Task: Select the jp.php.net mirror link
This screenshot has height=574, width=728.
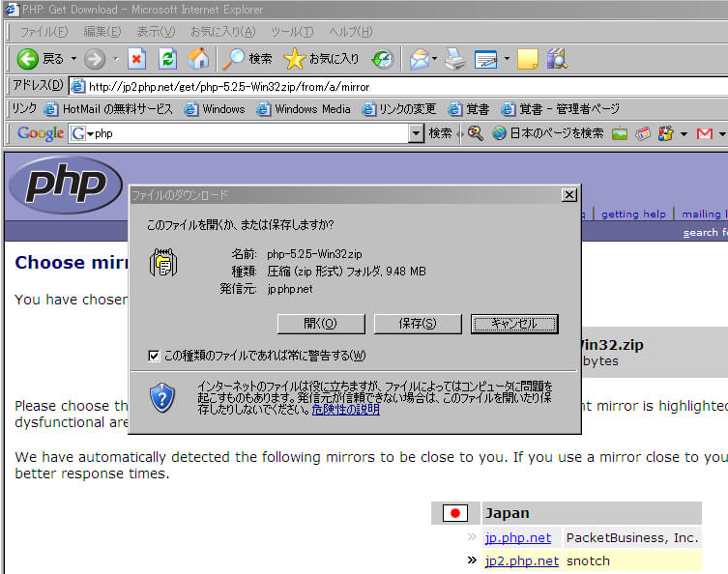Action: (518, 538)
